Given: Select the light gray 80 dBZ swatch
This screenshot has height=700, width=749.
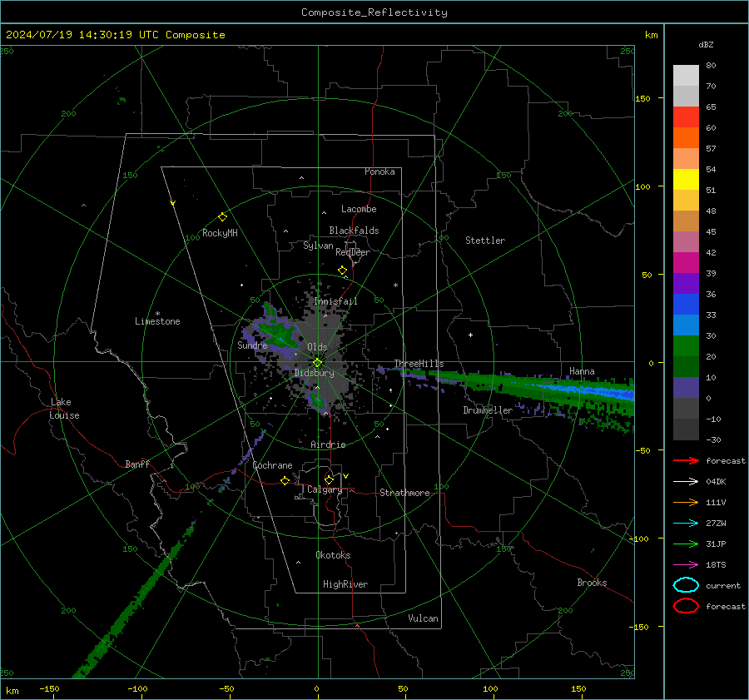Looking at the screenshot, I should pyautogui.click(x=686, y=76).
